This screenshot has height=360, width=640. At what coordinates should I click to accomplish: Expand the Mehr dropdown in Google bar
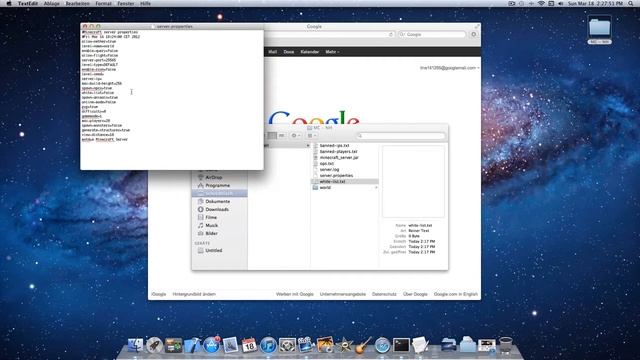(x=332, y=52)
